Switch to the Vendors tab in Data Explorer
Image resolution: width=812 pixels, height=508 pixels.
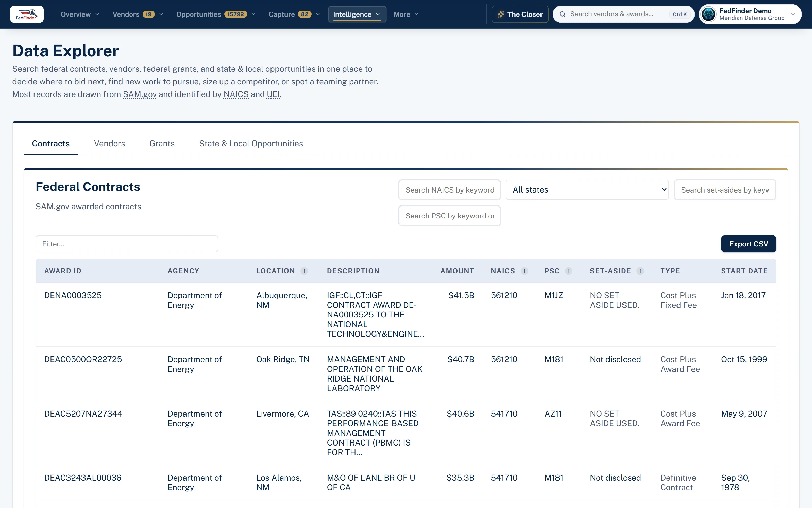[x=109, y=144]
